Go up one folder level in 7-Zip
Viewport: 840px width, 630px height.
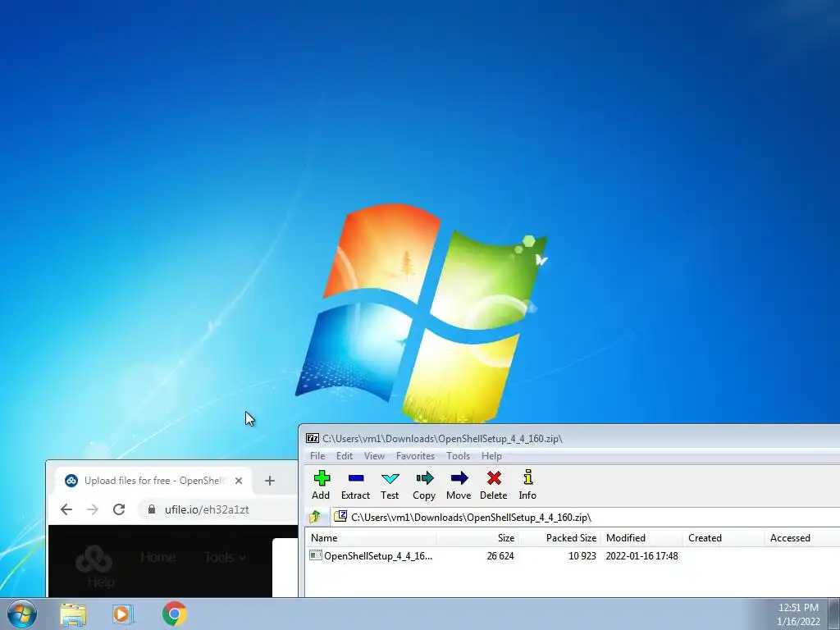pos(315,517)
